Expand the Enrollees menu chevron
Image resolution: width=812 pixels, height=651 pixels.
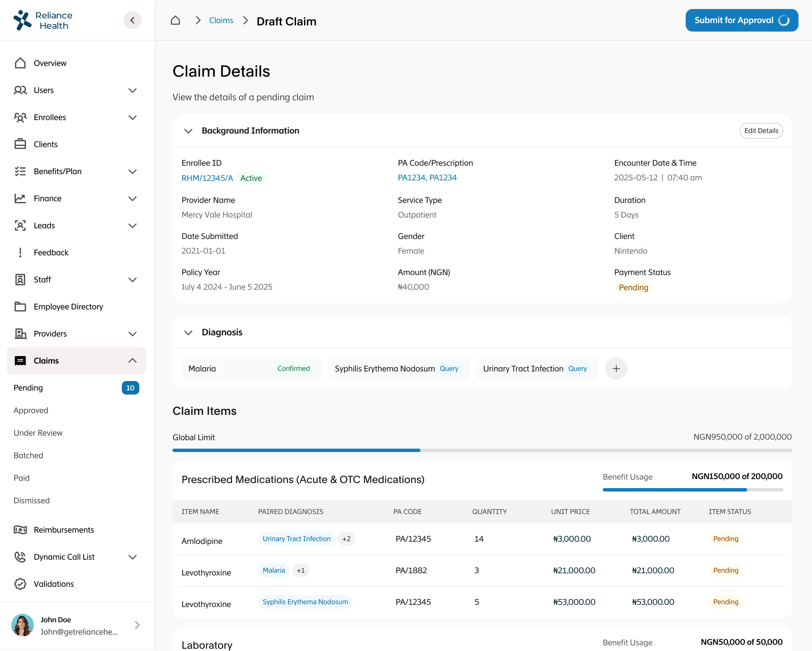click(x=132, y=118)
